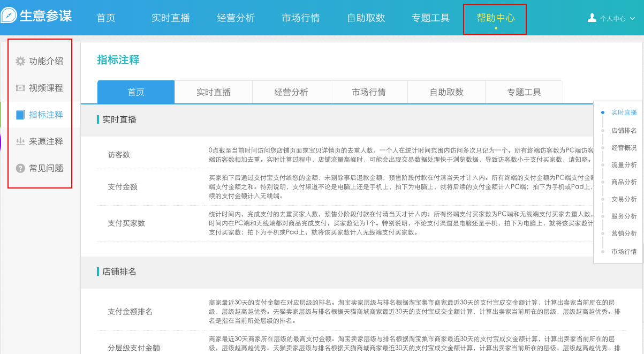Select 指标注释 in the left sidebar
This screenshot has height=354, width=644.
click(46, 115)
